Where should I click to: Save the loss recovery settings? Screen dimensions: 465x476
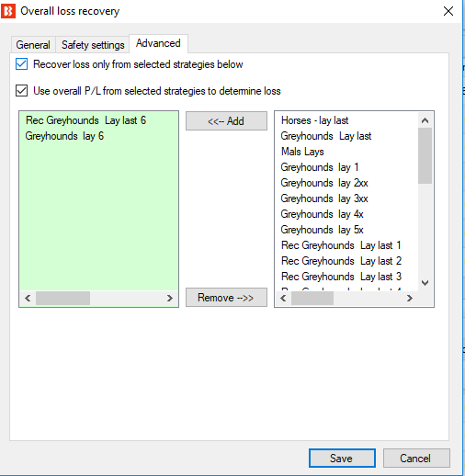(x=342, y=459)
